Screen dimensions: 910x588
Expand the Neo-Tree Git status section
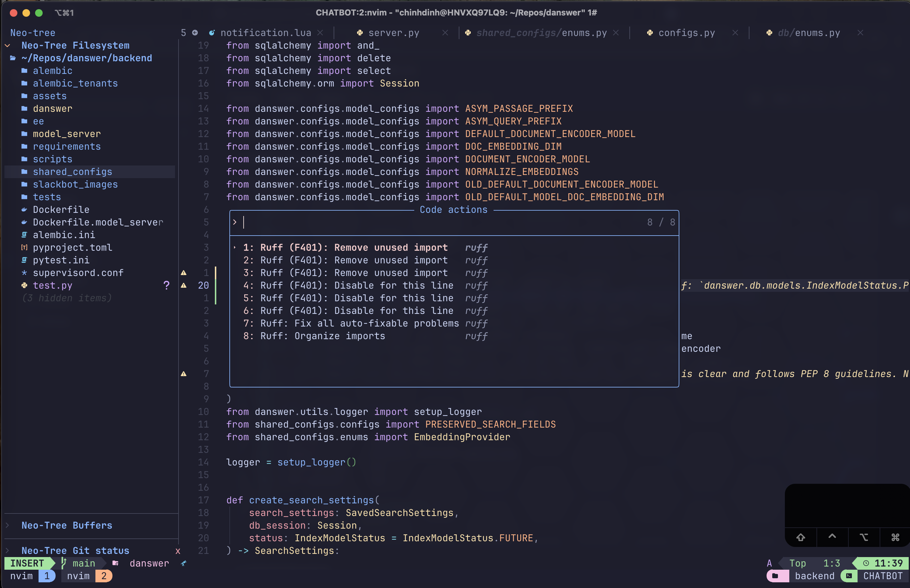point(8,551)
